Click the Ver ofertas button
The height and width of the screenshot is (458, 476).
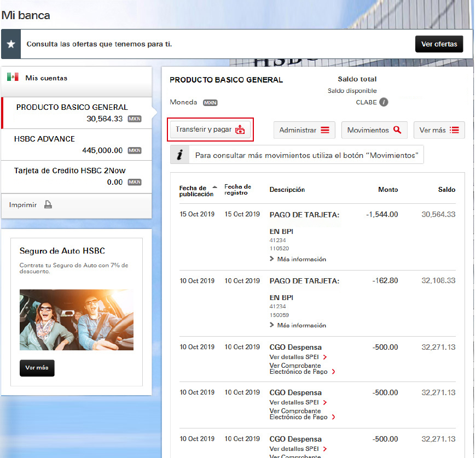pos(439,43)
